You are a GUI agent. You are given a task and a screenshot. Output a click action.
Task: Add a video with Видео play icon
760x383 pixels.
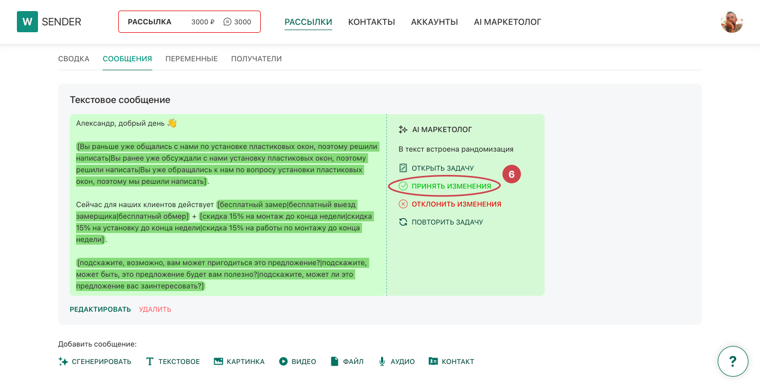click(283, 361)
